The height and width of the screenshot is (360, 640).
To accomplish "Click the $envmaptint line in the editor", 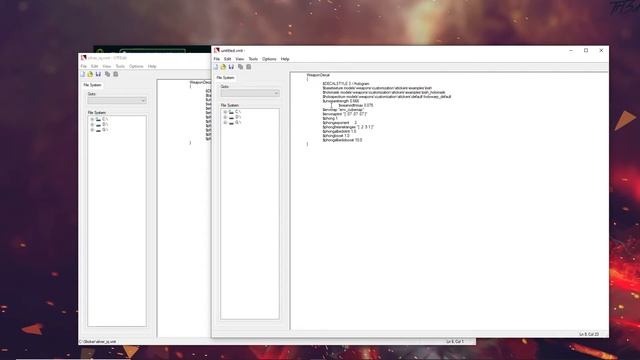I will click(x=344, y=114).
